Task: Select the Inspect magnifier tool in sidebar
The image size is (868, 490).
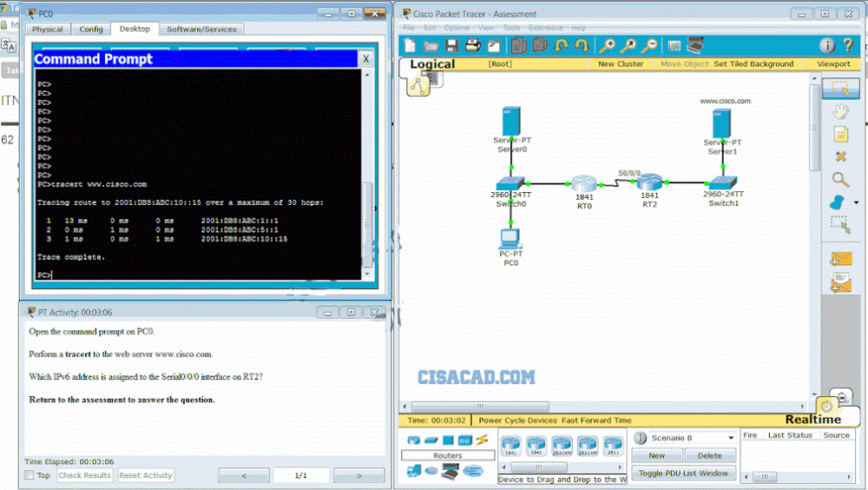Action: click(840, 180)
